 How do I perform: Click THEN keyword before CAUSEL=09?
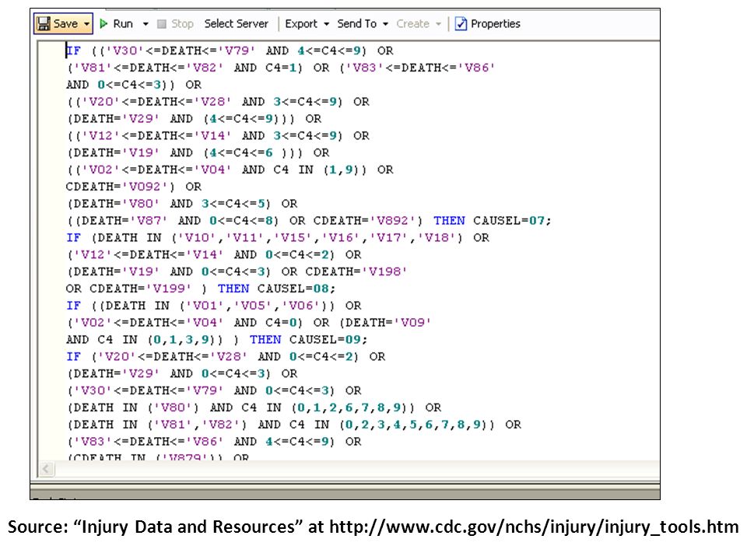[265, 340]
